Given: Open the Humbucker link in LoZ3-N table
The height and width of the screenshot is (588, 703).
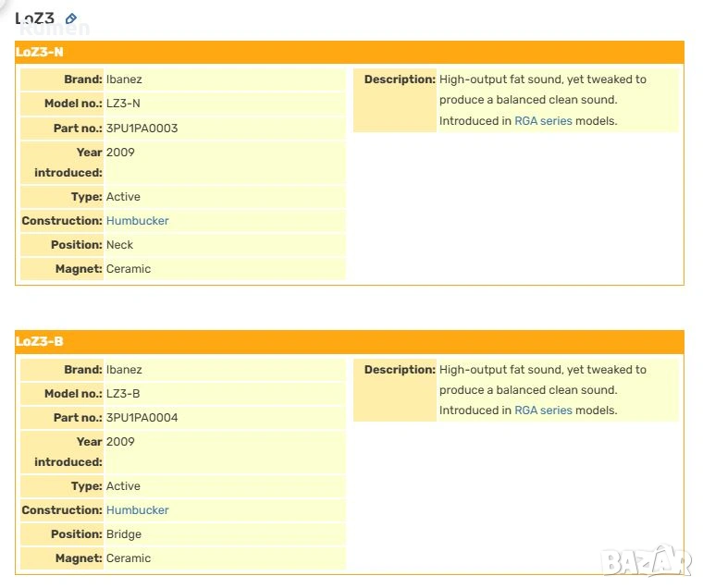Looking at the screenshot, I should coord(137,221).
